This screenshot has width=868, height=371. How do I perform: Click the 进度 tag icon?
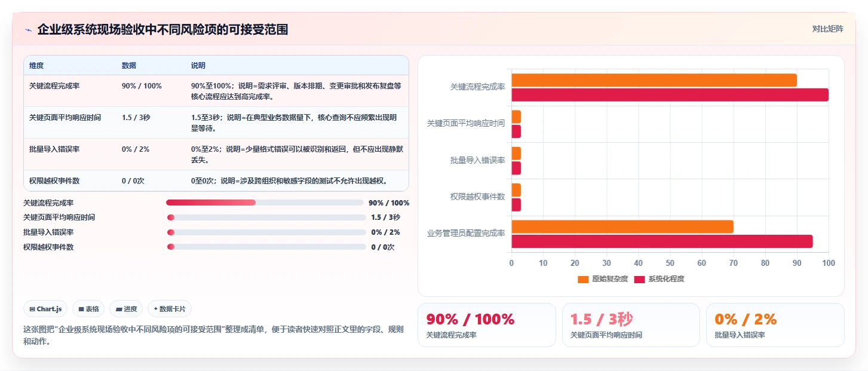pos(119,309)
